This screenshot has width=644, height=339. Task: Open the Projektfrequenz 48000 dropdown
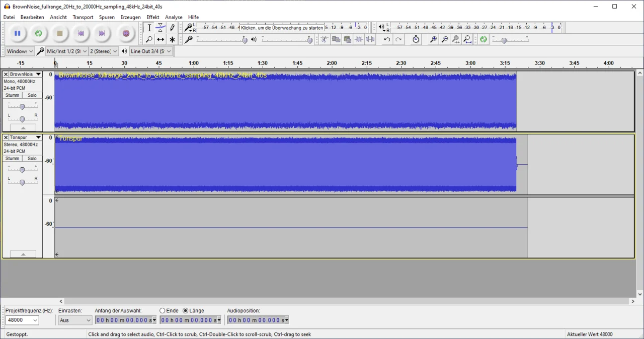point(22,320)
